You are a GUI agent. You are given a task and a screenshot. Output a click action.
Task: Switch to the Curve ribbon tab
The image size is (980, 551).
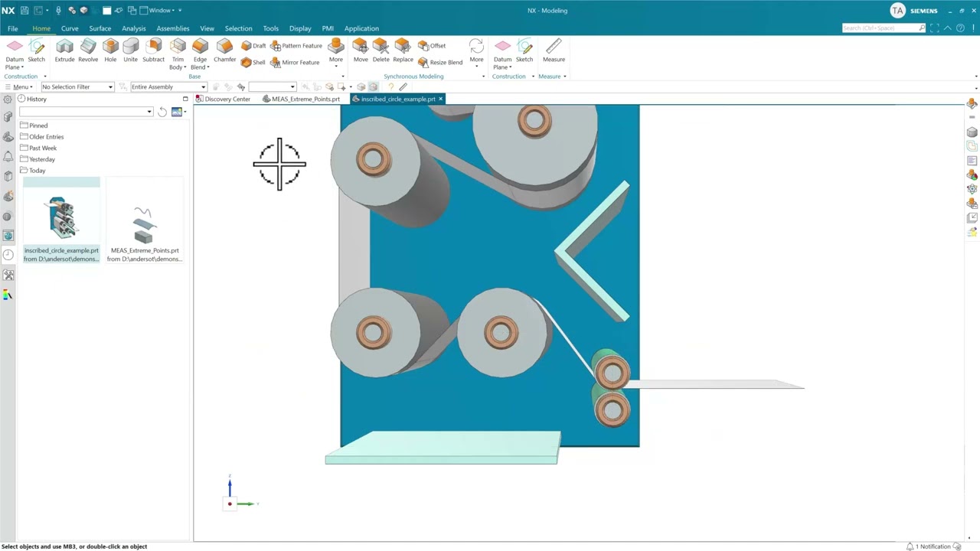[x=70, y=28]
